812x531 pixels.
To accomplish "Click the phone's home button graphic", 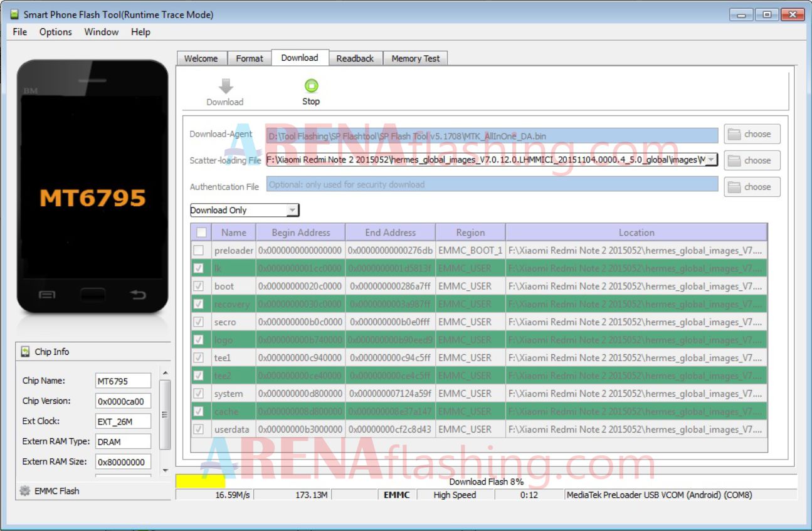I will [92, 293].
